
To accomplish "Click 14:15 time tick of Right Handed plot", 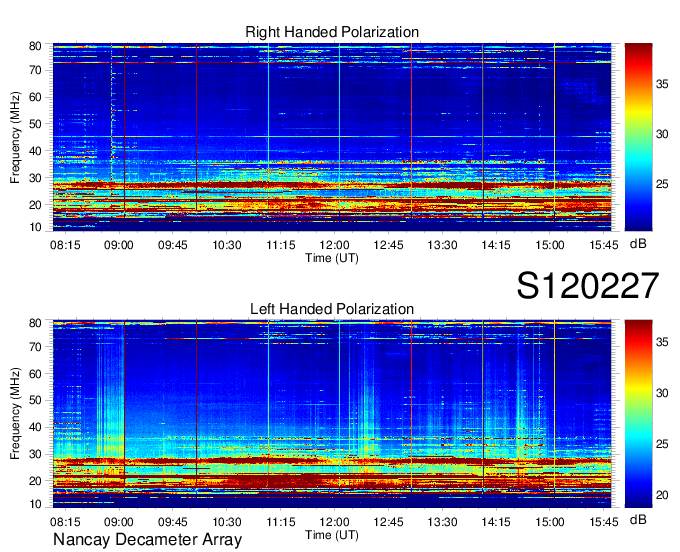I will 496,245.
